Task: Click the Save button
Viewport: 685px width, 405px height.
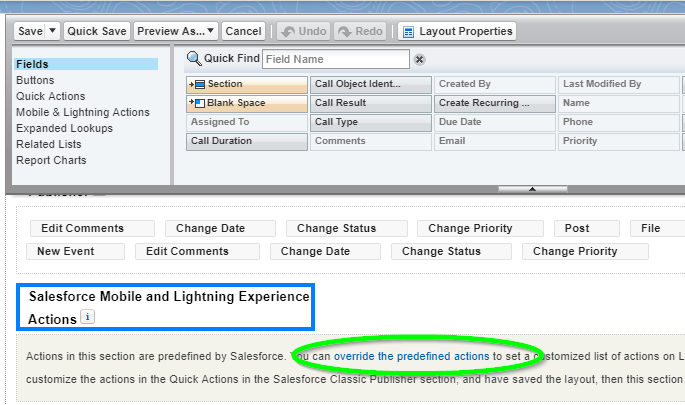Action: tap(30, 31)
